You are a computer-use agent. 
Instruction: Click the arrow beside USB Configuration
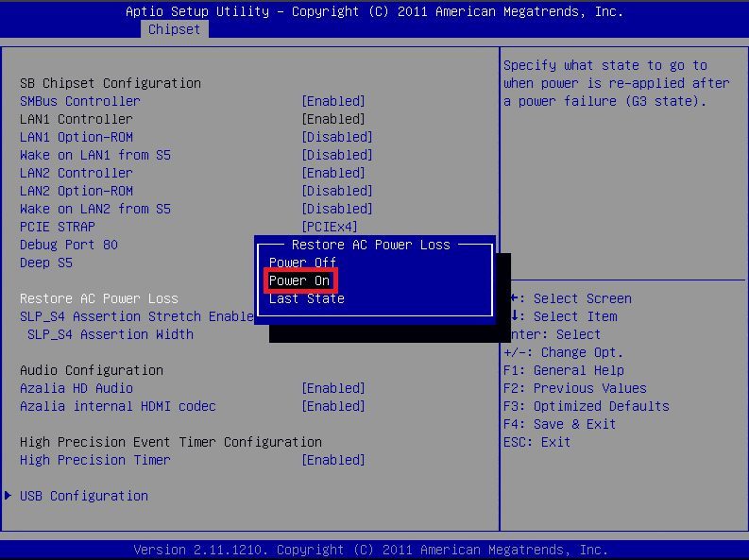click(8, 496)
